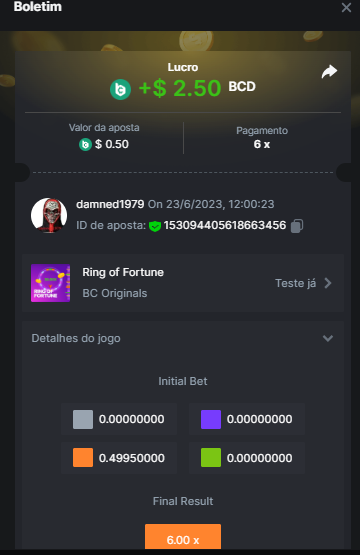This screenshot has height=555, width=360.
Task: Collapse the Detalhes do jogo section
Action: point(328,338)
